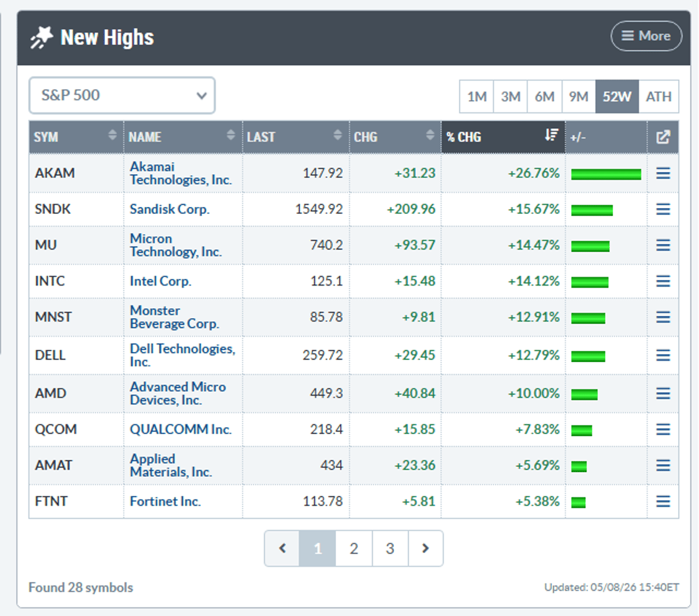Open the S&P 500 index dropdown
699x616 pixels.
(x=122, y=95)
